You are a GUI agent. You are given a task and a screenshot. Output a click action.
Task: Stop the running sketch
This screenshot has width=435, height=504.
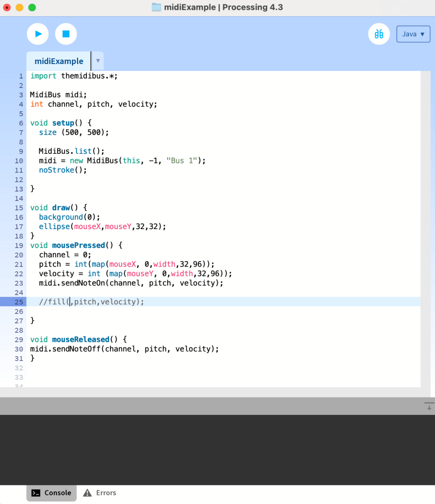(x=66, y=34)
